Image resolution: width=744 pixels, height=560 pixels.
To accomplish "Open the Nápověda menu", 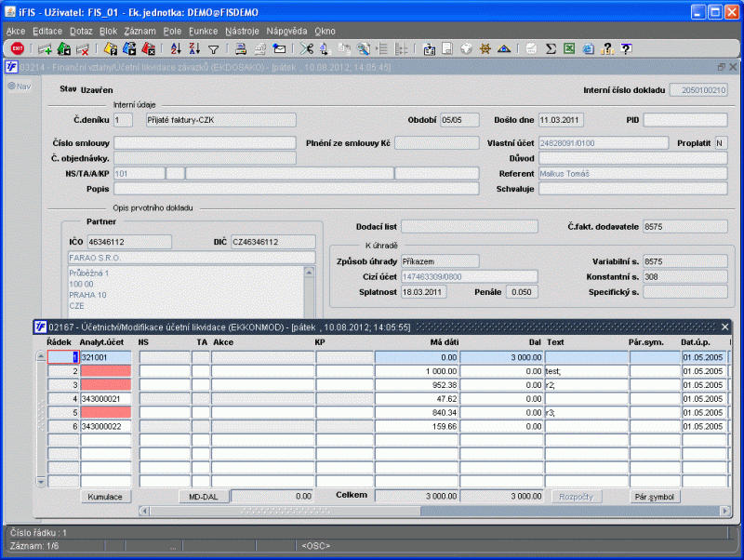I will (x=286, y=31).
